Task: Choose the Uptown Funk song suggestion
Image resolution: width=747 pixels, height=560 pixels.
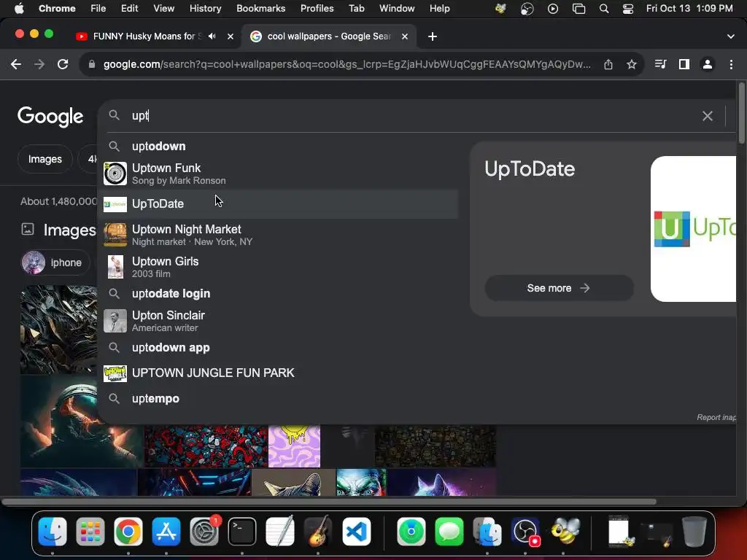Action: [277, 174]
